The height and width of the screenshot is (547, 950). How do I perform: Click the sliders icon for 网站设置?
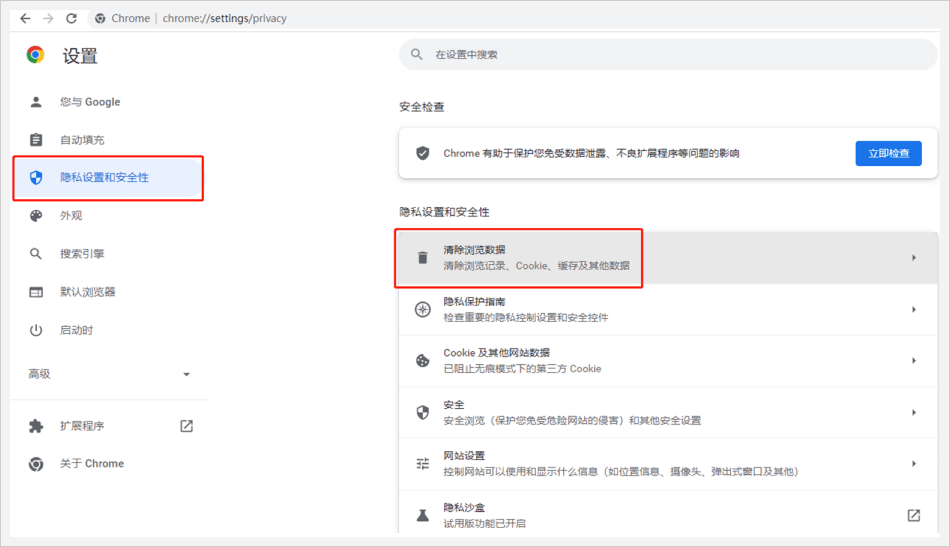coord(422,463)
